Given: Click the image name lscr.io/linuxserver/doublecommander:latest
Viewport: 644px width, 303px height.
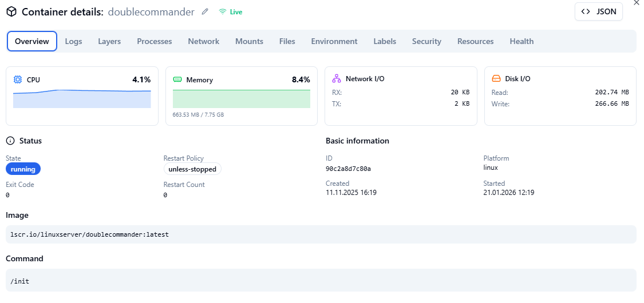Looking at the screenshot, I should (89, 234).
